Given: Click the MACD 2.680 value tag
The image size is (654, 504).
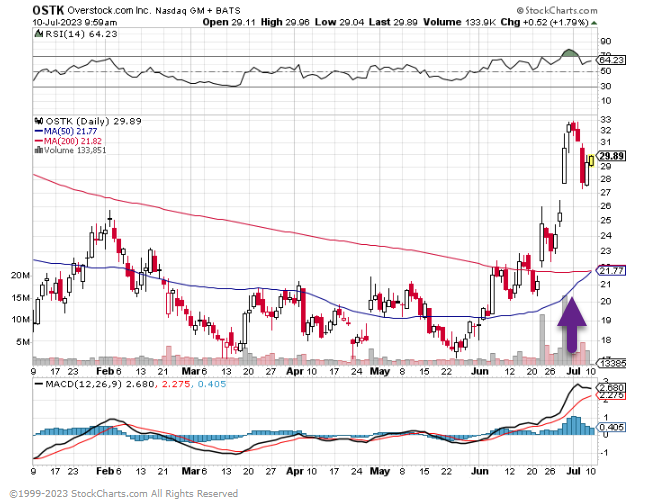Looking at the screenshot, I should [x=611, y=388].
